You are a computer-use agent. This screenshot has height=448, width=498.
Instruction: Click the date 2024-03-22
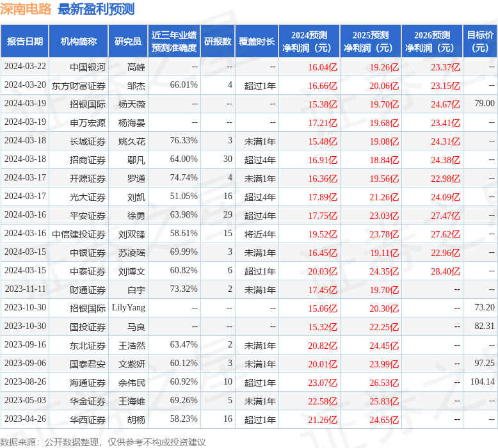[x=25, y=66]
